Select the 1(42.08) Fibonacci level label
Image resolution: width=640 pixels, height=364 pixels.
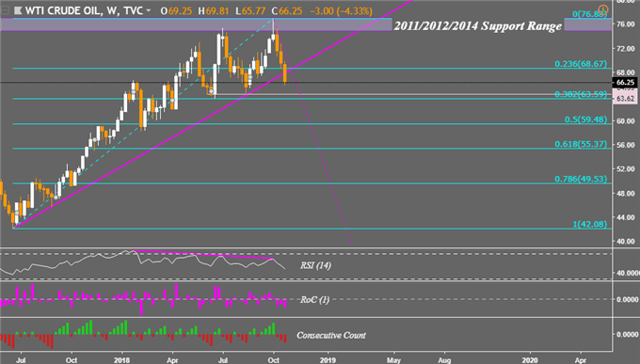(589, 224)
